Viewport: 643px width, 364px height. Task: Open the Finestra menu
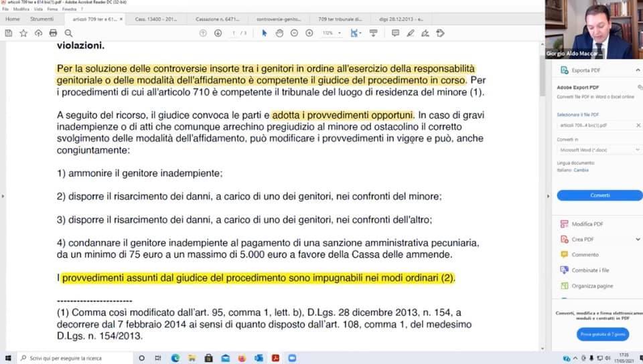tap(69, 9)
